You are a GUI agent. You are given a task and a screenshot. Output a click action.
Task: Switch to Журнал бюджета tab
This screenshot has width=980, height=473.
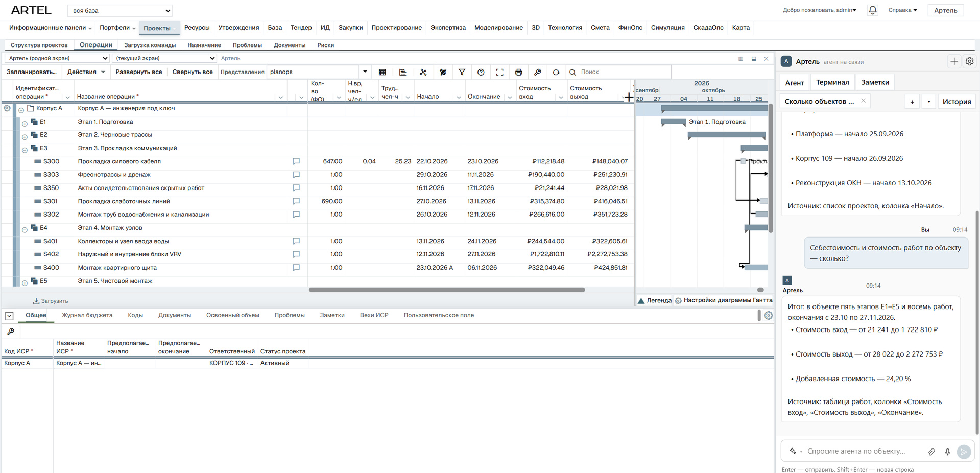[x=87, y=315]
